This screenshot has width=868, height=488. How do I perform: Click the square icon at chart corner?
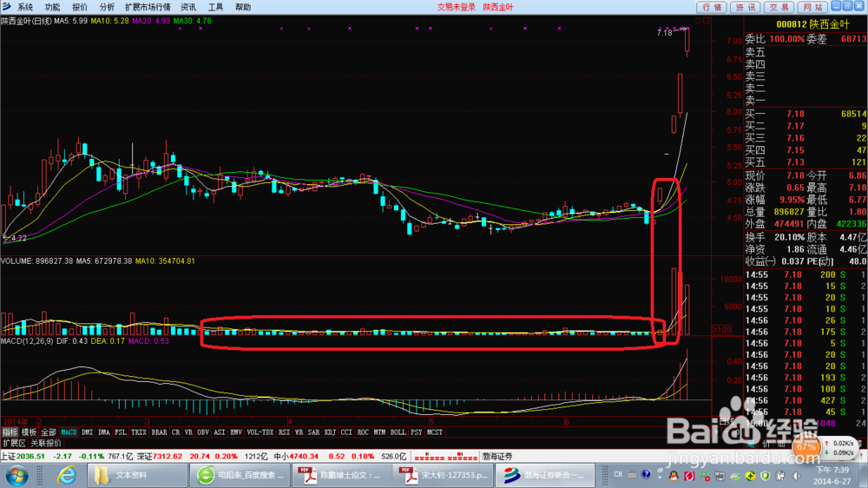(x=707, y=21)
